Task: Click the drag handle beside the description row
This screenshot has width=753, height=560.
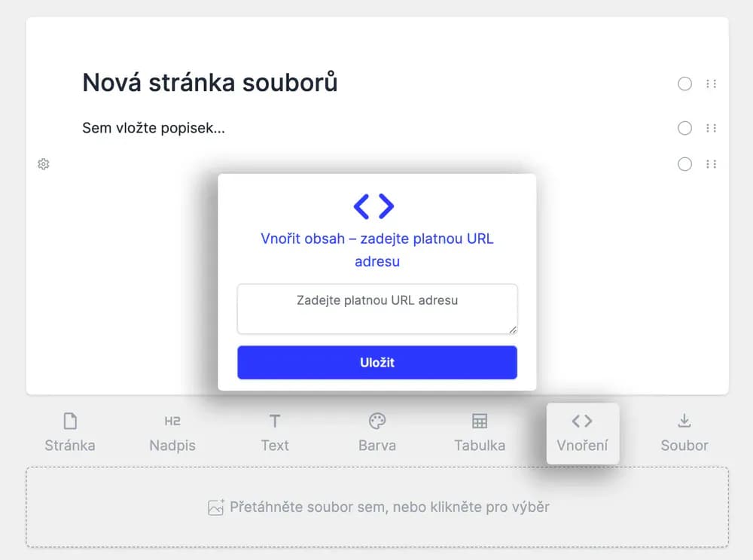Action: (711, 128)
